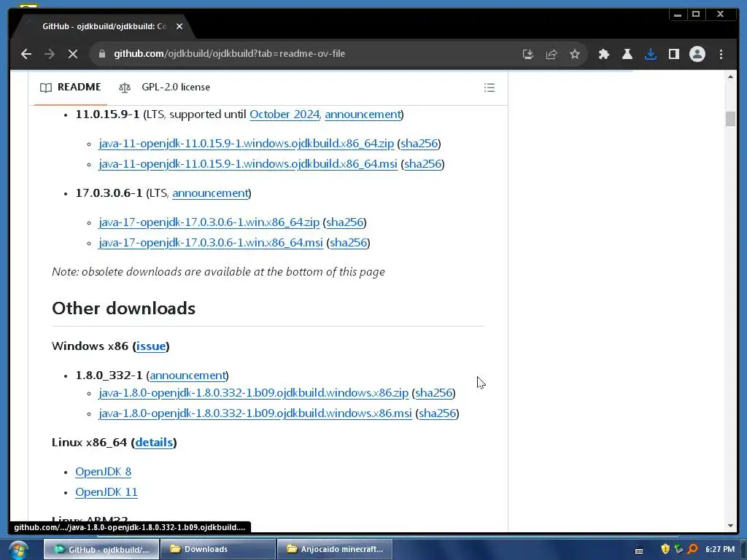This screenshot has height=560, width=747.
Task: Open sha256 for java-17 zip
Action: click(x=344, y=222)
